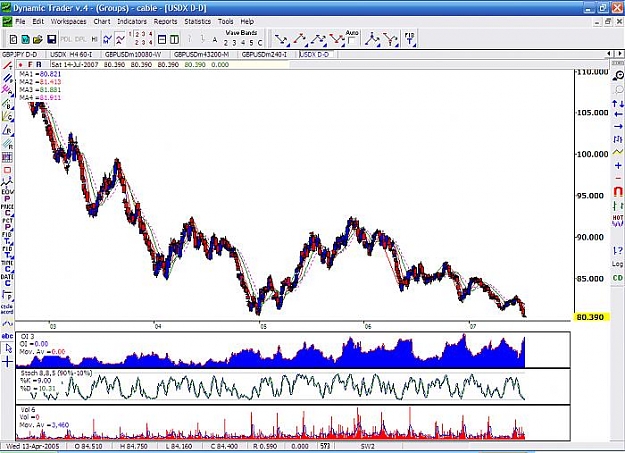The image size is (625, 453).
Task: Select the blue crosshair tool
Action: [8, 362]
